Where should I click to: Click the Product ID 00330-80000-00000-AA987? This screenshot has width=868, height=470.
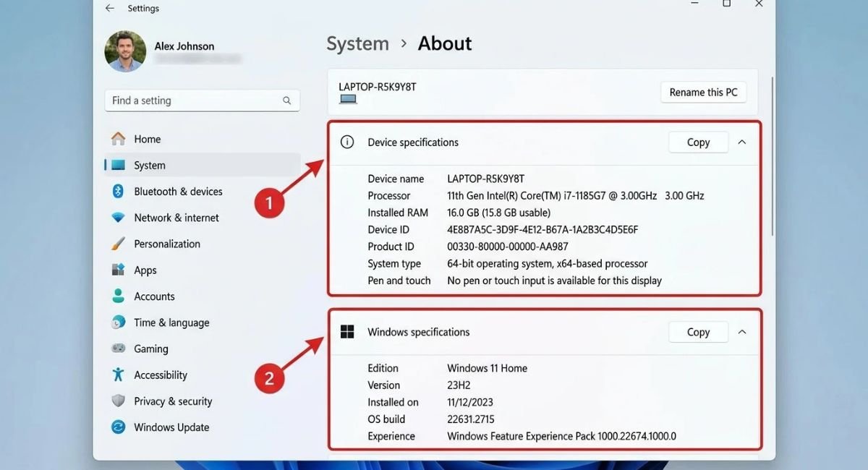point(508,247)
